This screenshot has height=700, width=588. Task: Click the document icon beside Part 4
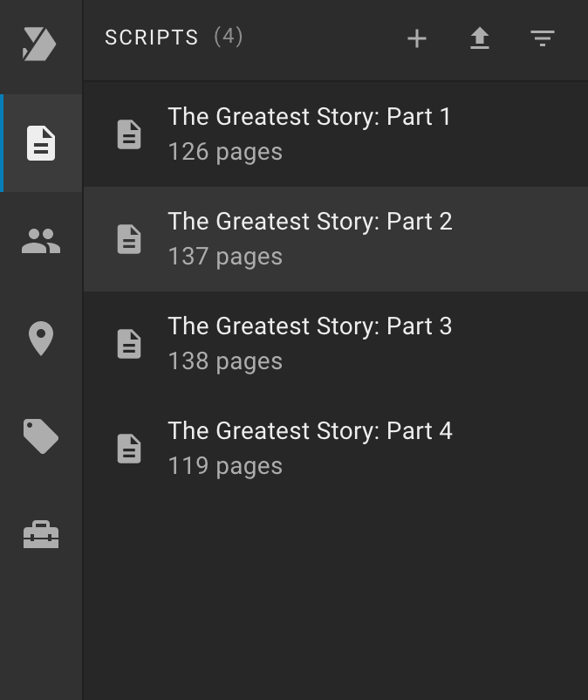[x=129, y=449]
